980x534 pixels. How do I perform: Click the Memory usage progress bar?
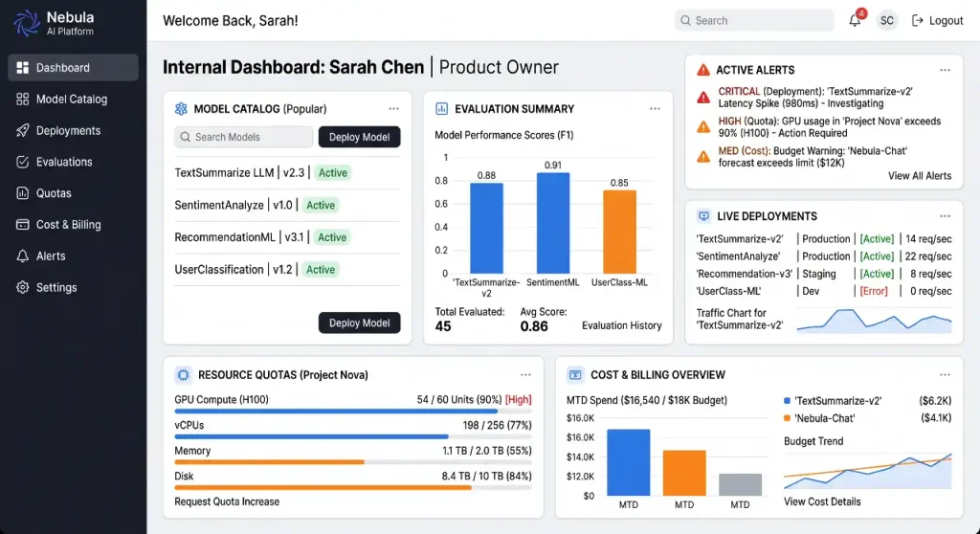(353, 462)
